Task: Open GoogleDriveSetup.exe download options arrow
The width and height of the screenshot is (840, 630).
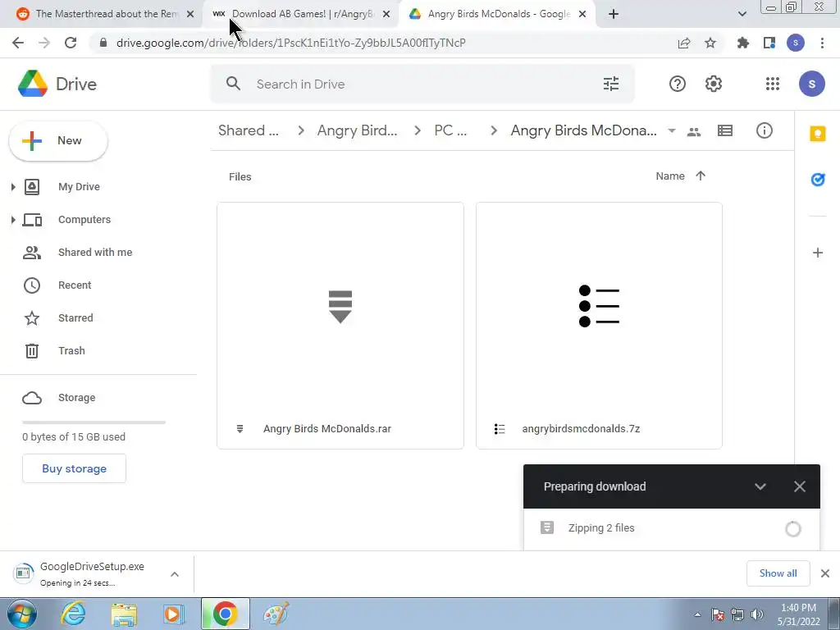Action: click(175, 573)
